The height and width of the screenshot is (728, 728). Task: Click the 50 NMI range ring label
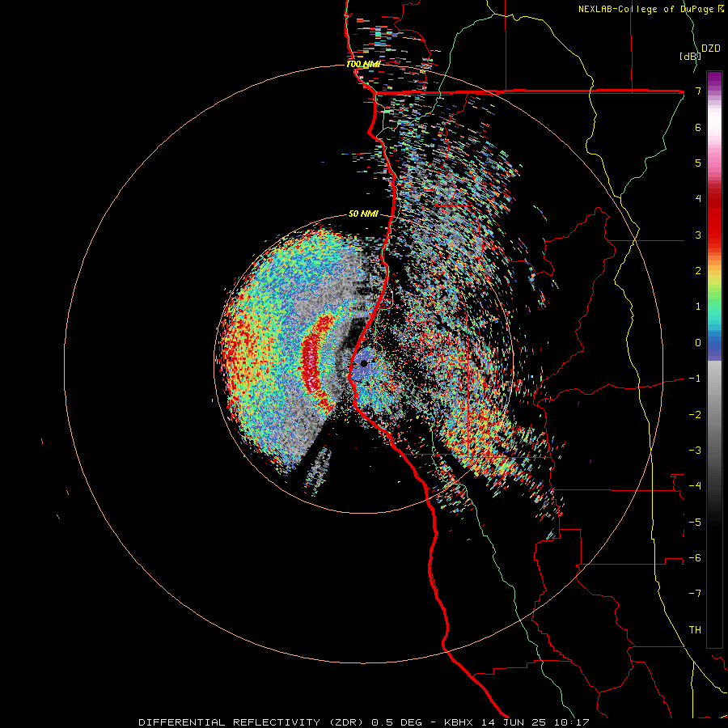[x=363, y=214]
